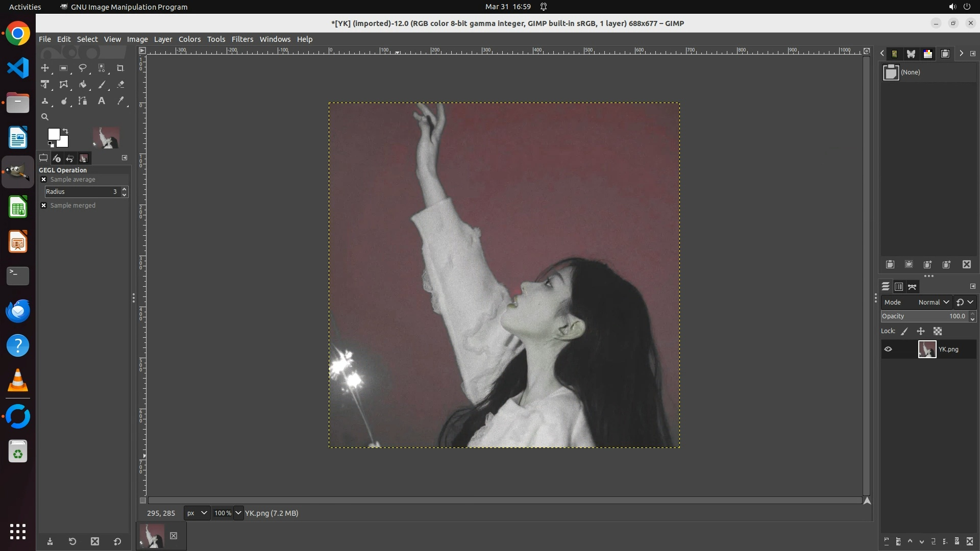Click the lock alpha channel button
The image size is (980, 551).
pos(938,332)
